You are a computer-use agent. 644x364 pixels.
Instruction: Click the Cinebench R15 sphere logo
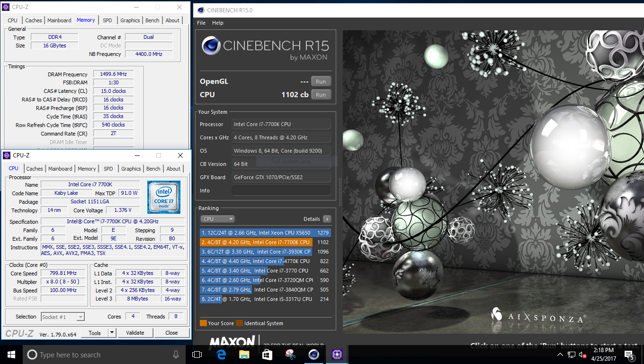coord(211,46)
